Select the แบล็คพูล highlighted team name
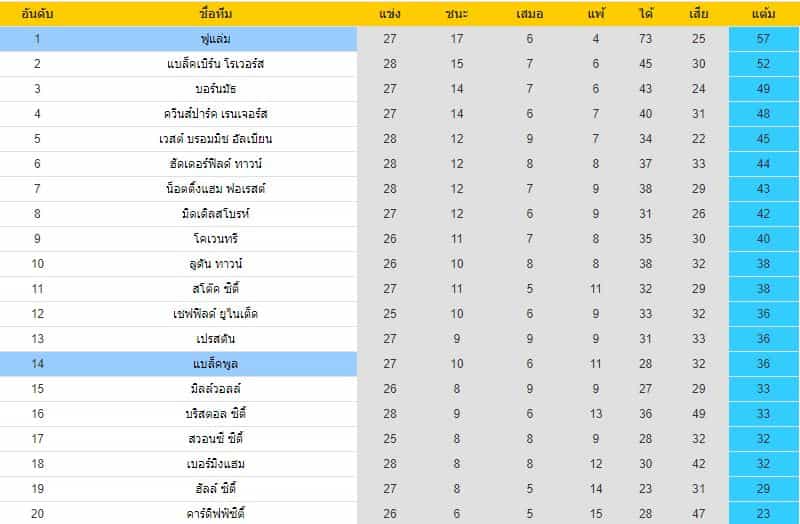 (215, 364)
